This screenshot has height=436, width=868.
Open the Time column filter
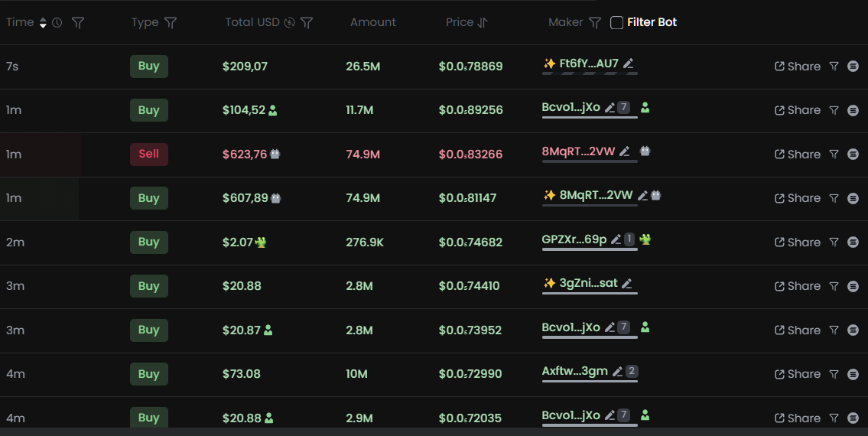(x=77, y=23)
